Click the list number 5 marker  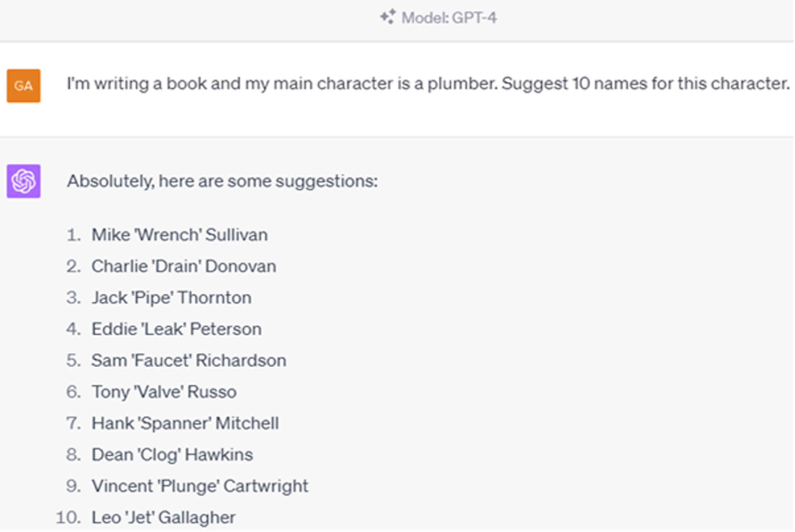point(73,360)
